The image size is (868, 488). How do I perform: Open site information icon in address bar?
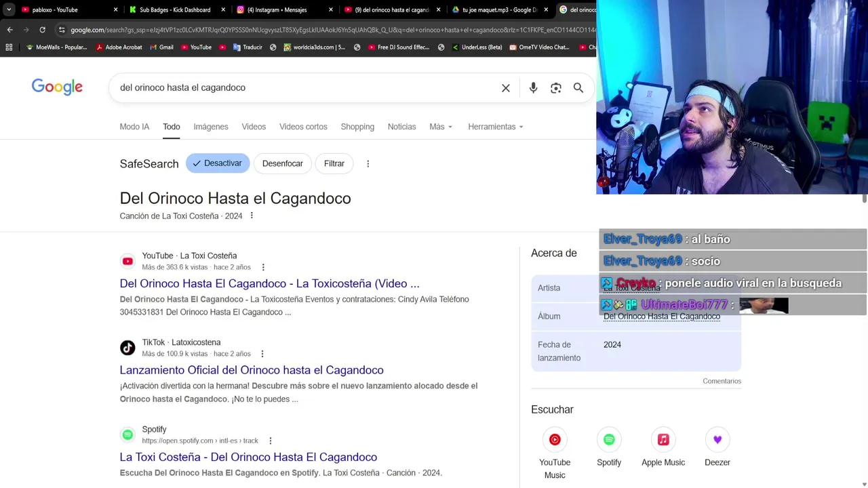(x=62, y=30)
